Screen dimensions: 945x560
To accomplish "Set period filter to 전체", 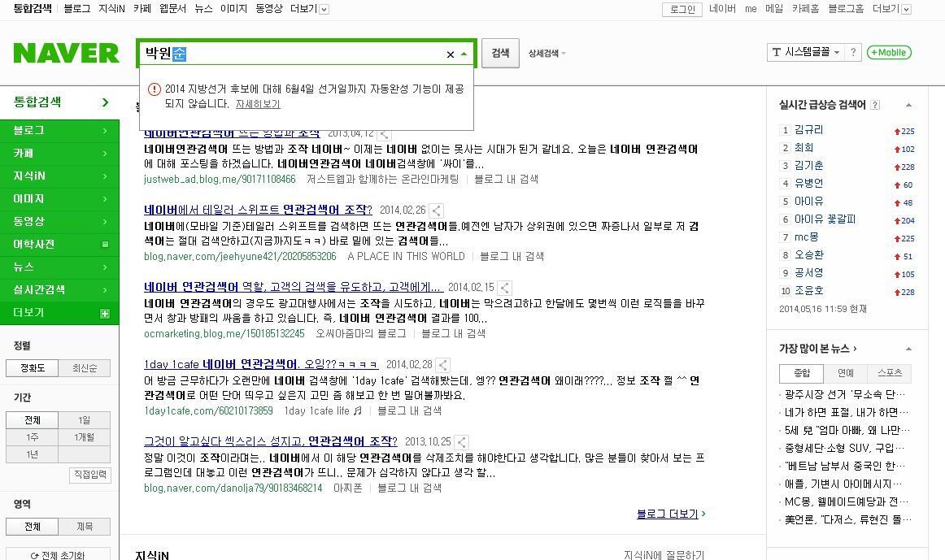I will (x=32, y=420).
